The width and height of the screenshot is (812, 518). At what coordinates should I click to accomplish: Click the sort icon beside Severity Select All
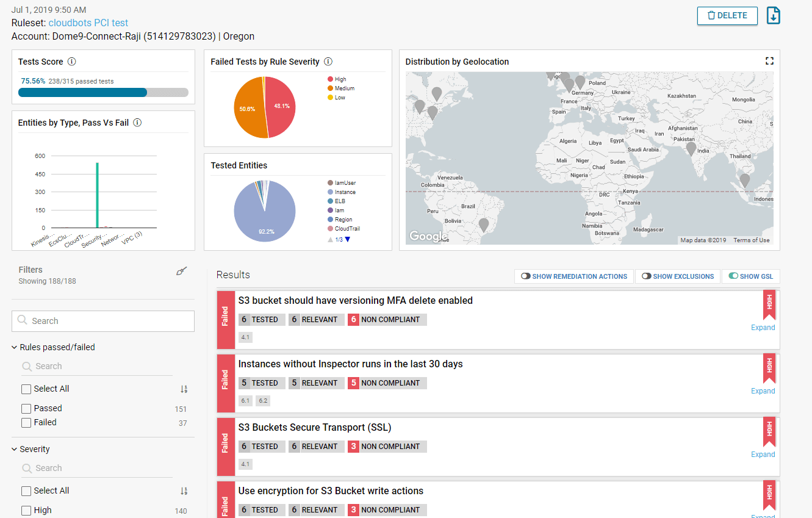(184, 491)
